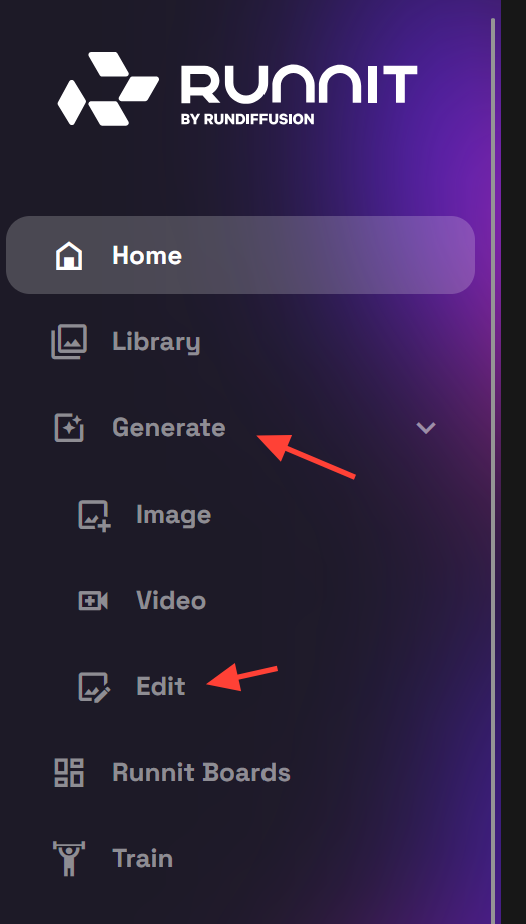Select the Generate menu label
Viewport: 526px width, 924px height.
(x=168, y=427)
